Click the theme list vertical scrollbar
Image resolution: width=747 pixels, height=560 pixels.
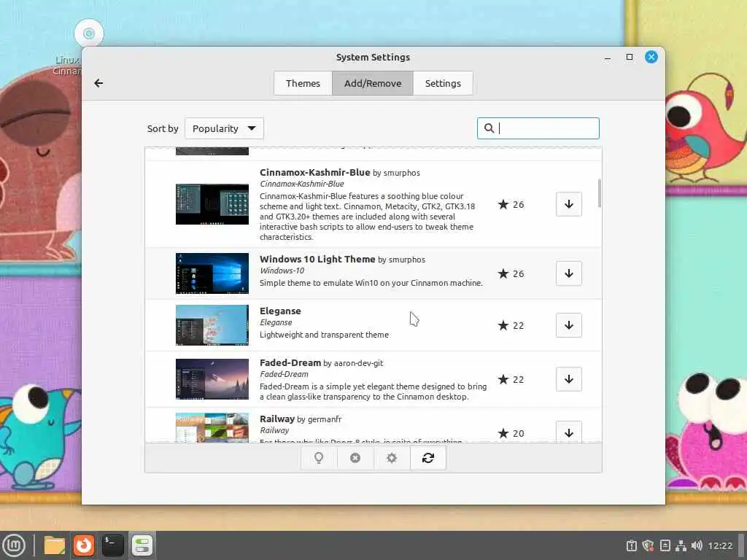click(x=599, y=193)
